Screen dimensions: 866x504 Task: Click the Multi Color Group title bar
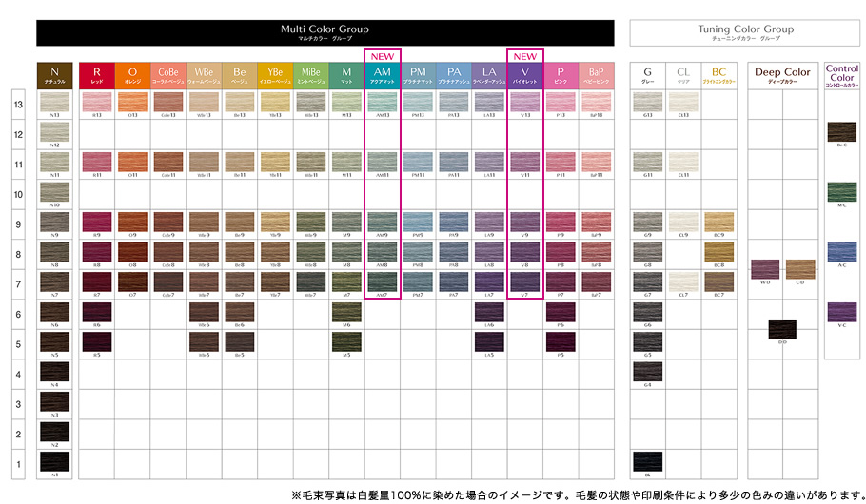click(x=324, y=32)
